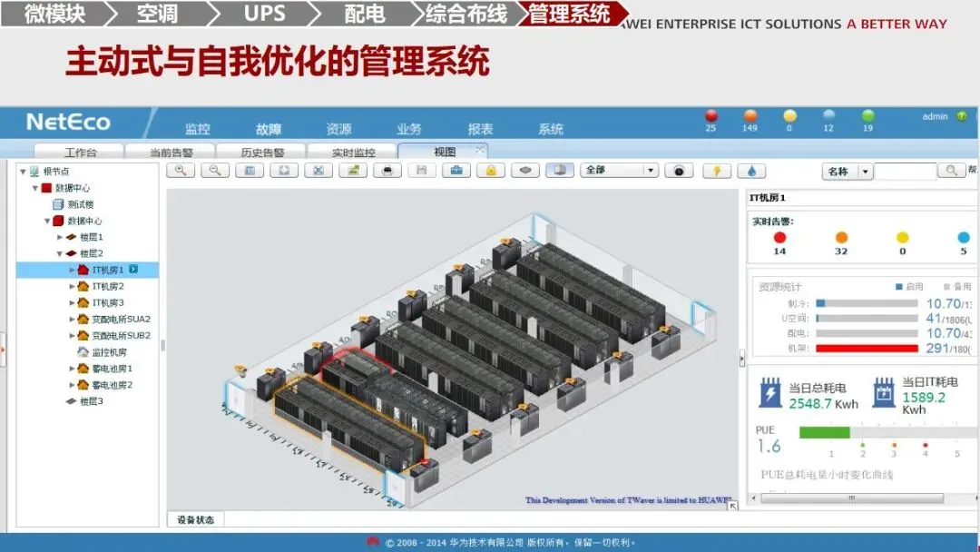
Task: Toggle the 启用 legend in resource statistics
Action: (x=909, y=286)
